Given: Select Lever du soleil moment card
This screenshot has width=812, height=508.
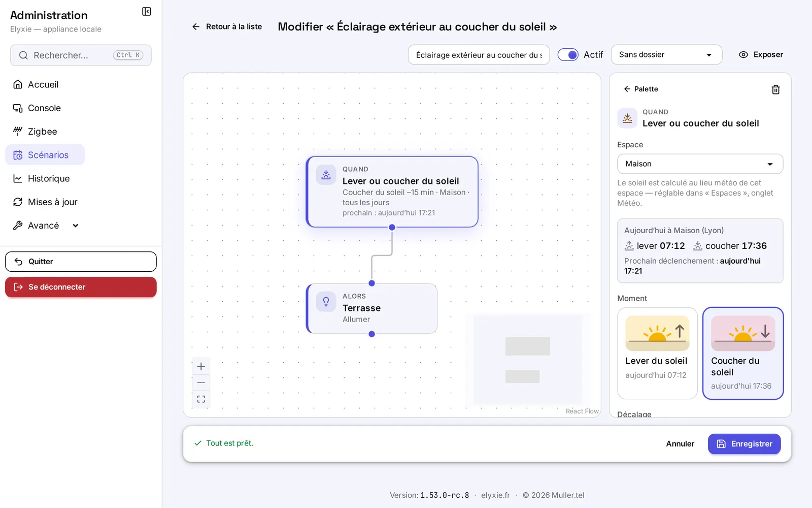Looking at the screenshot, I should coord(657,353).
